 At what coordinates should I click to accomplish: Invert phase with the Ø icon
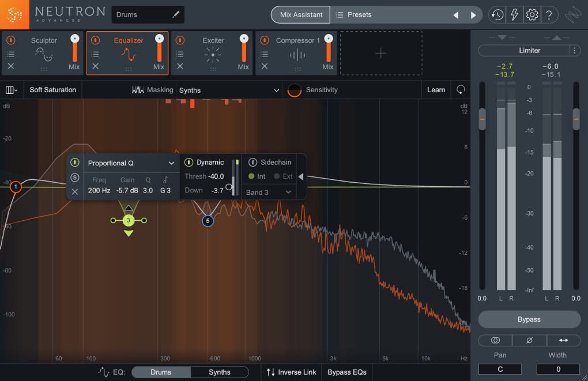point(529,340)
